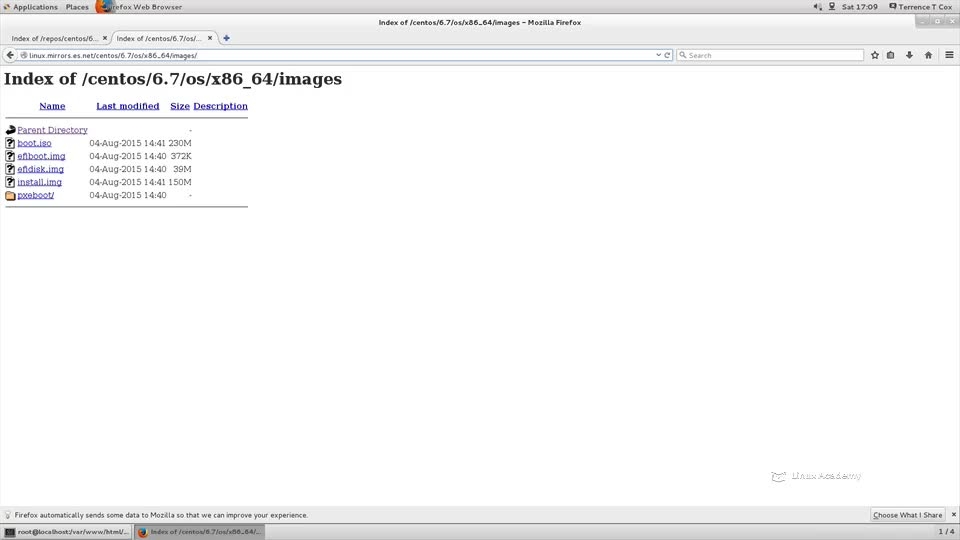Reload the page using the refresh icon
The height and width of the screenshot is (540, 960).
pyautogui.click(x=667, y=55)
